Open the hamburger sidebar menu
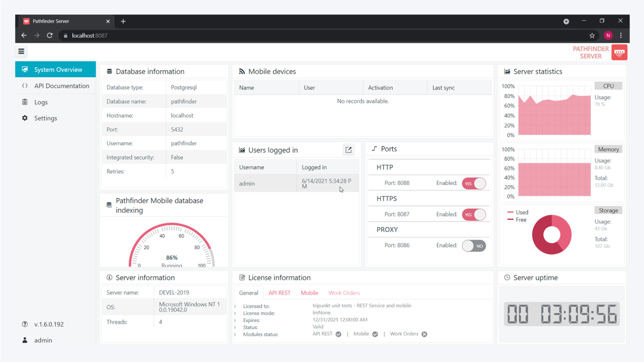The height and width of the screenshot is (362, 644). (21, 51)
